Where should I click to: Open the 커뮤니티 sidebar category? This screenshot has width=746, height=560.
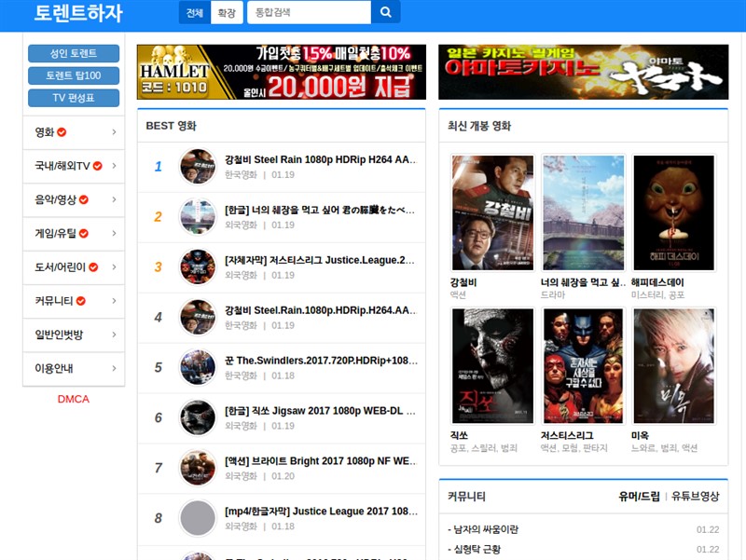point(74,301)
